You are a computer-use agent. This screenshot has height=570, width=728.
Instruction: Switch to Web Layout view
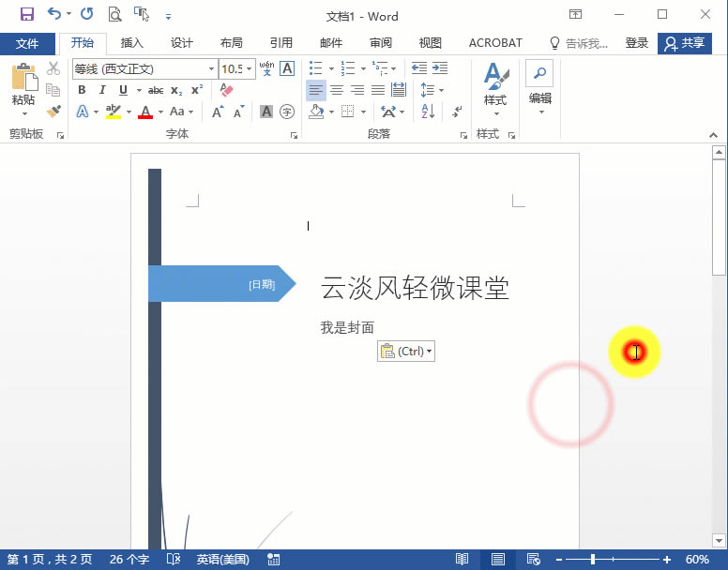click(533, 560)
